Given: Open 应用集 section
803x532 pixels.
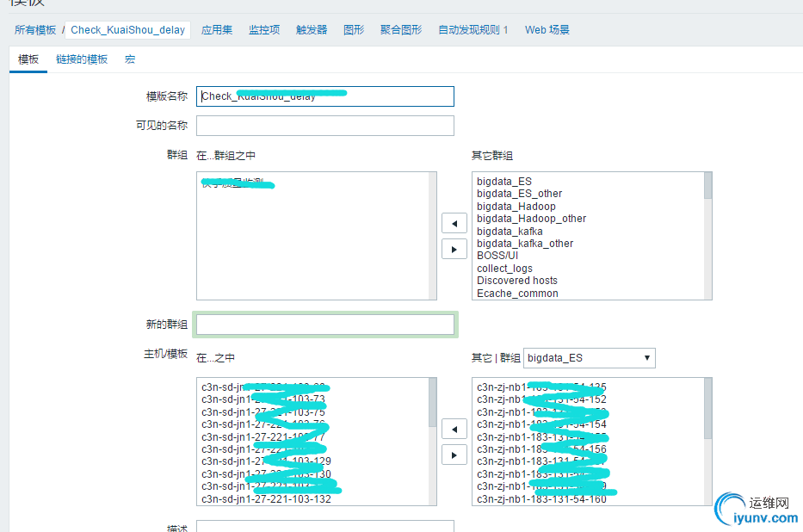Looking at the screenshot, I should coord(217,29).
